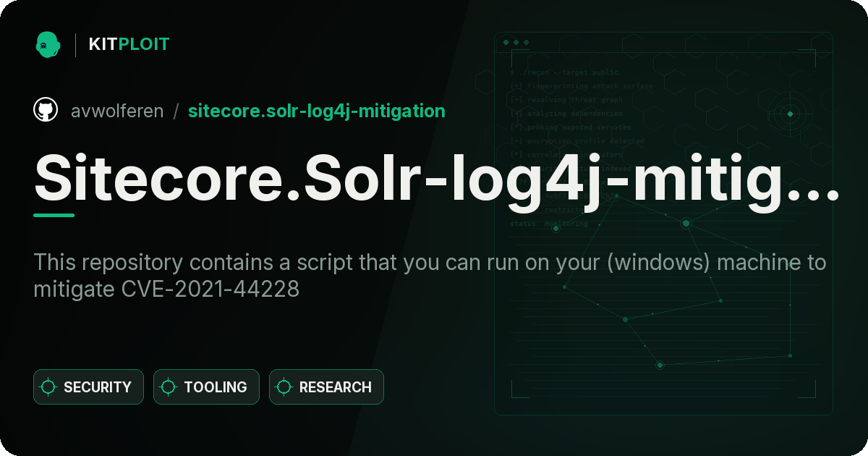Image resolution: width=868 pixels, height=456 pixels.
Task: Click the crosshair icon in RESEARCH tag
Action: [284, 387]
